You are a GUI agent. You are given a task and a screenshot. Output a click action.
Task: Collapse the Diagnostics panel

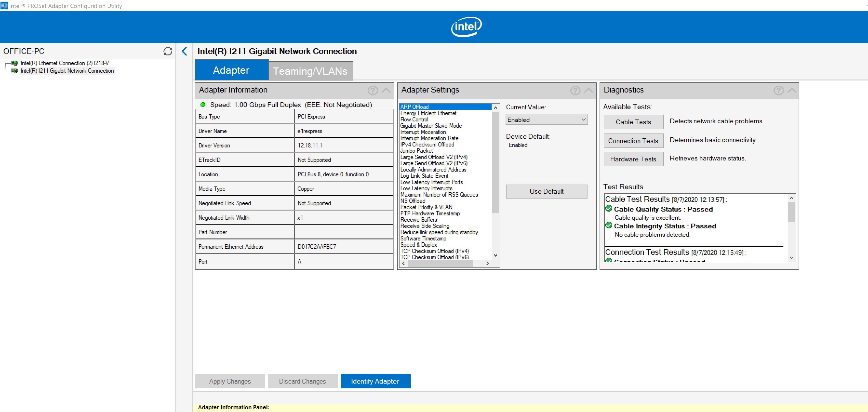(x=792, y=90)
